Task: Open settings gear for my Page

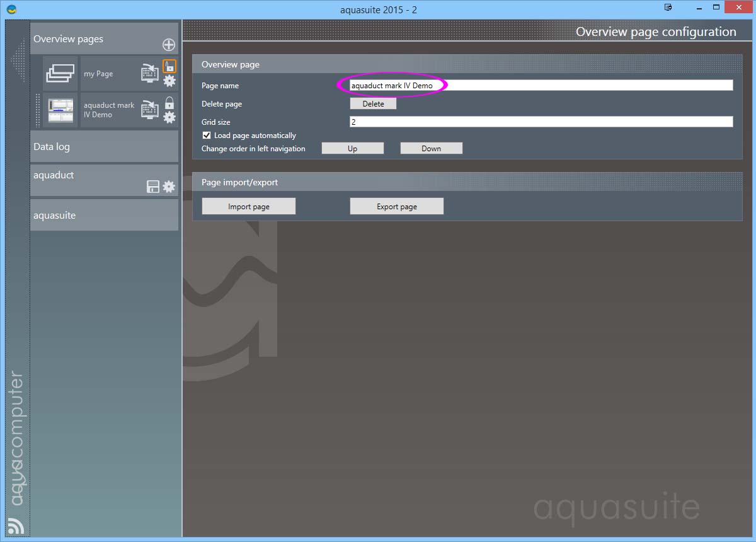Action: [169, 80]
